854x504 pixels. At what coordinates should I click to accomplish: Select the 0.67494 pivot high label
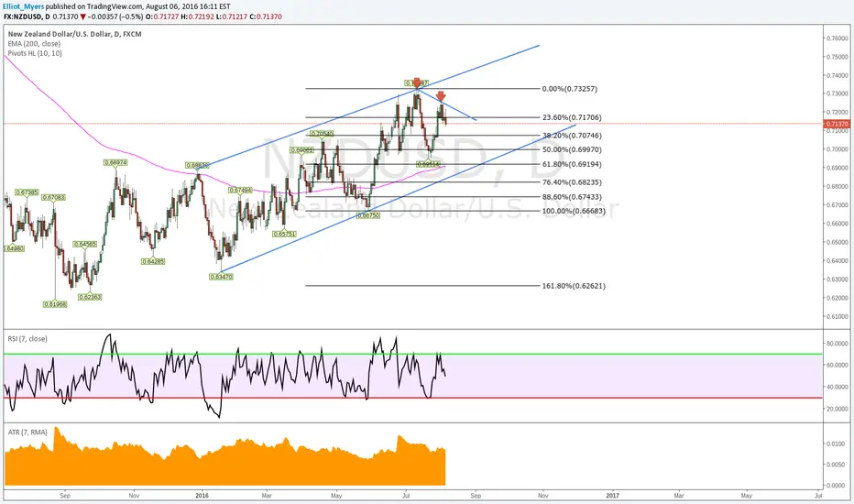[x=240, y=191]
